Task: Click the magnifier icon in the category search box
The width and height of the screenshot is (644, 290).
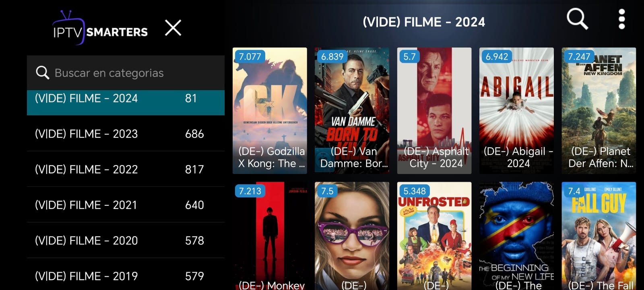Action: pyautogui.click(x=42, y=72)
